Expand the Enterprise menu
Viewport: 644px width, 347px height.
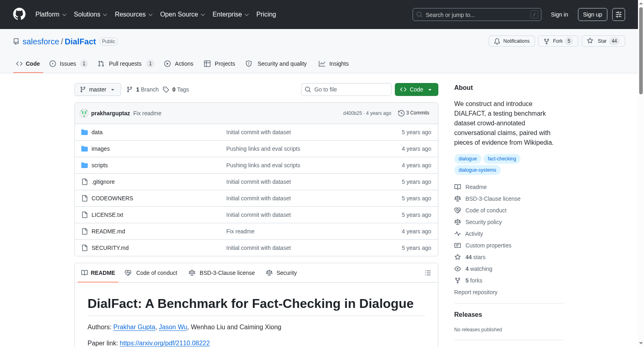(231, 15)
